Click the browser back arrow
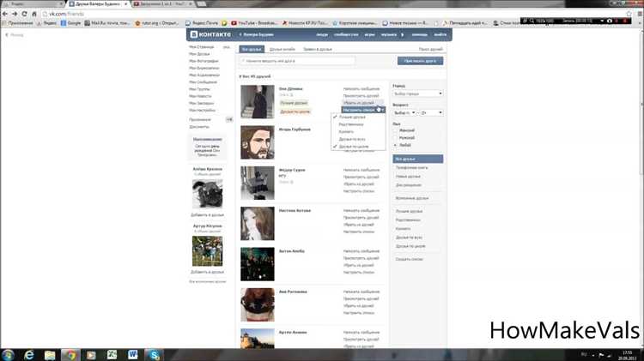644x361 pixels. (5, 14)
